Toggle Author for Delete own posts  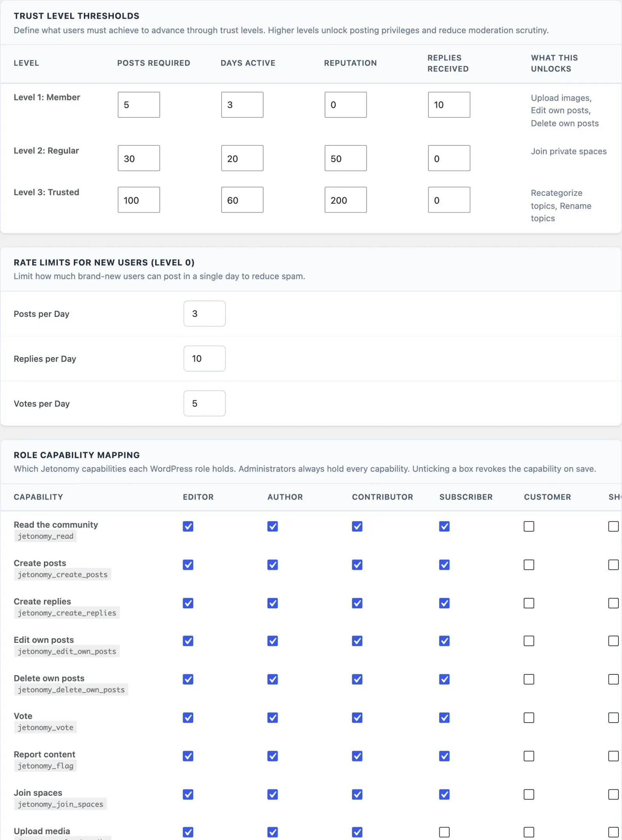pos(273,679)
